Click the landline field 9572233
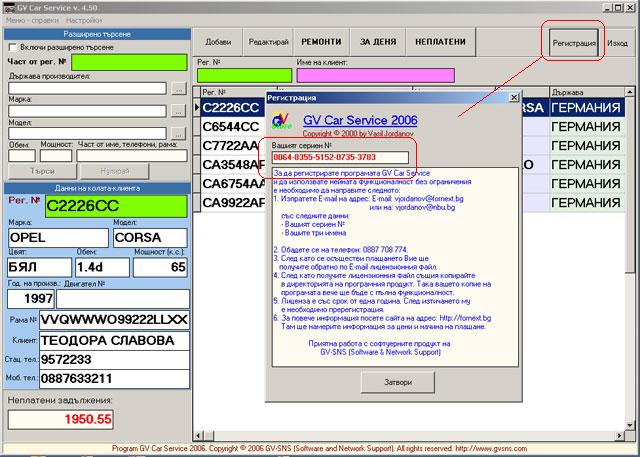This screenshot has width=640, height=457. (x=114, y=360)
